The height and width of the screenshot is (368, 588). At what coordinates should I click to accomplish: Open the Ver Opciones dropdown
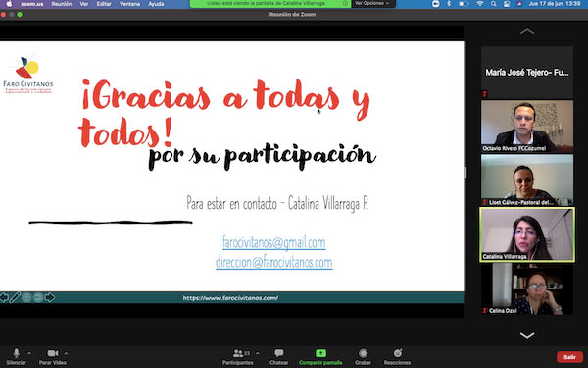[372, 3]
